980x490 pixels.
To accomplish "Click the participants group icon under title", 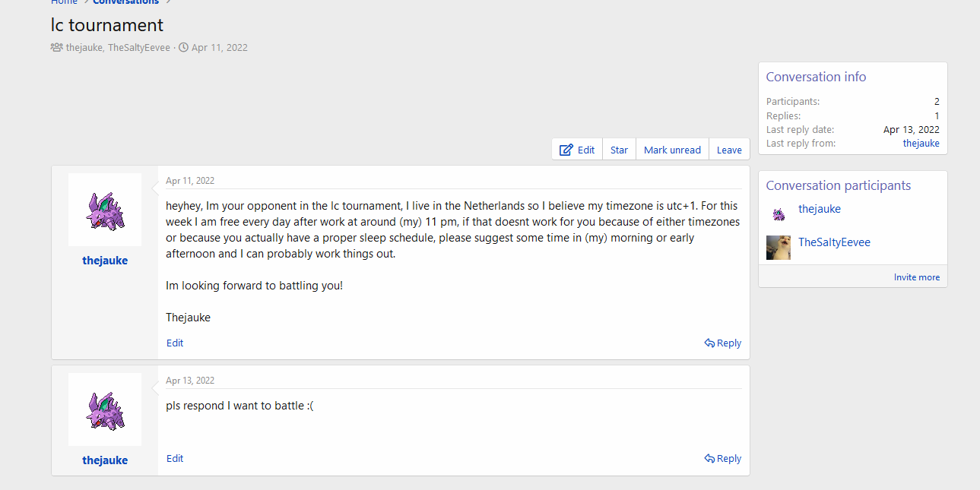I will (56, 47).
